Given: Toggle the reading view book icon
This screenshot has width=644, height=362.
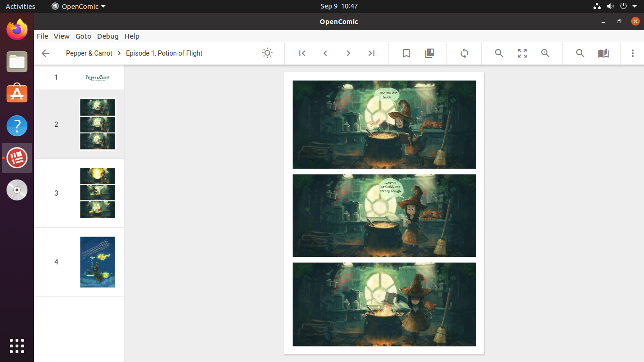Looking at the screenshot, I should (x=603, y=53).
